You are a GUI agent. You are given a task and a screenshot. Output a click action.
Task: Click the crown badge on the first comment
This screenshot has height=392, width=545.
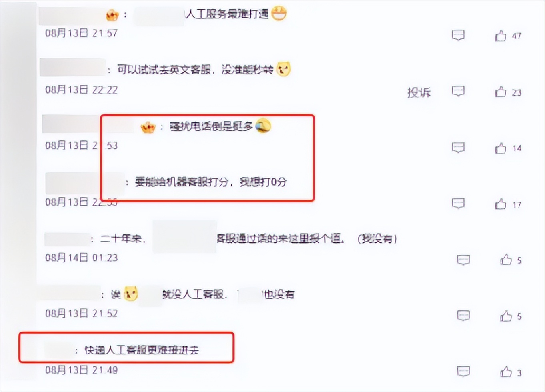click(112, 15)
